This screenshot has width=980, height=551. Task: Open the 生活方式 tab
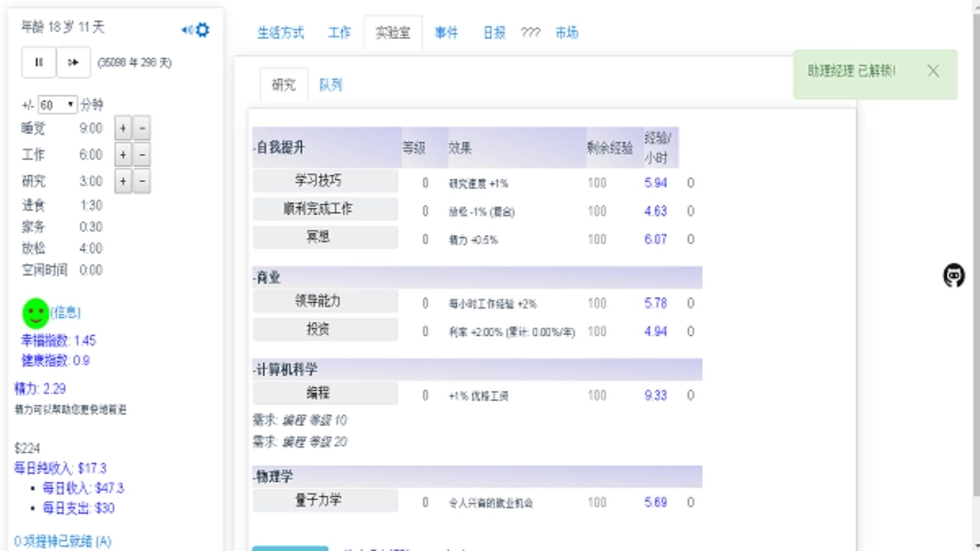pyautogui.click(x=281, y=33)
